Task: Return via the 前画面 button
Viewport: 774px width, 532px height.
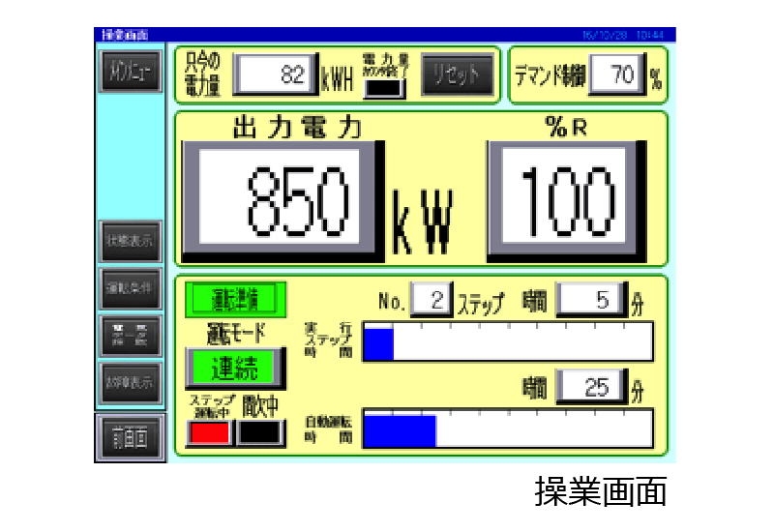Action: coord(130,438)
